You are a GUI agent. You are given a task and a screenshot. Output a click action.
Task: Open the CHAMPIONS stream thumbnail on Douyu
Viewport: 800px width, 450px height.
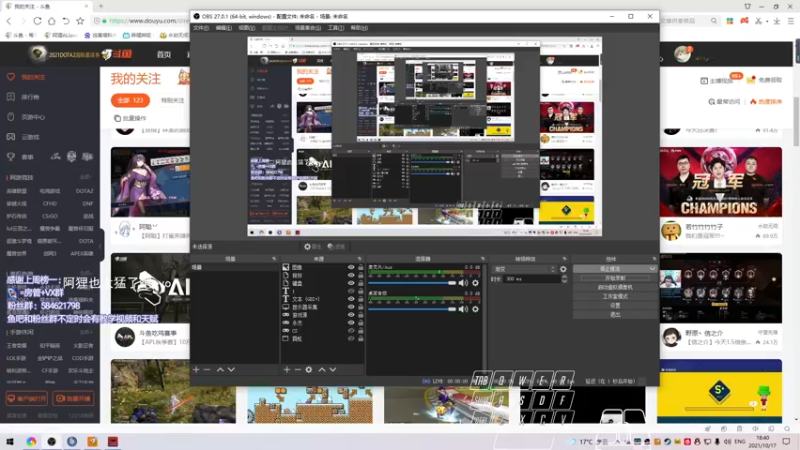click(x=720, y=182)
